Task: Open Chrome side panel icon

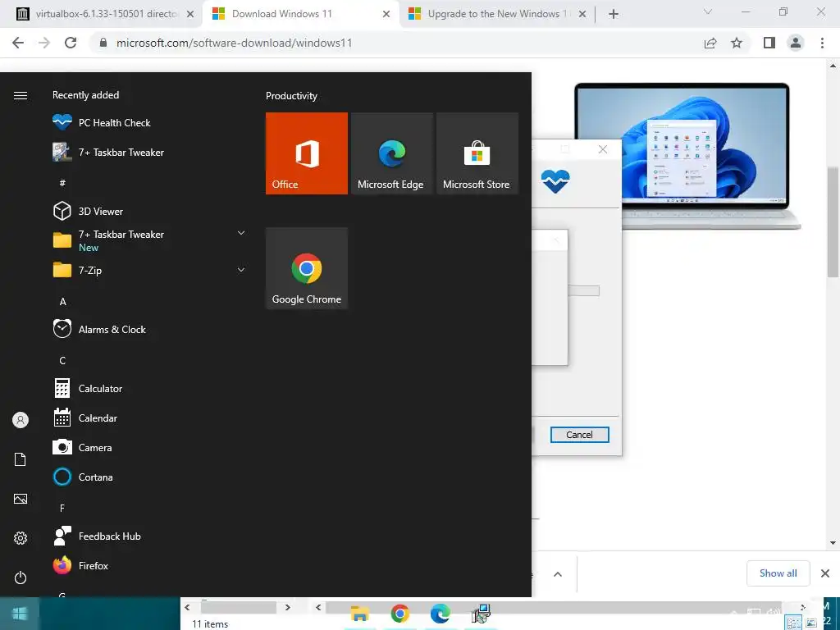Action: [x=769, y=43]
